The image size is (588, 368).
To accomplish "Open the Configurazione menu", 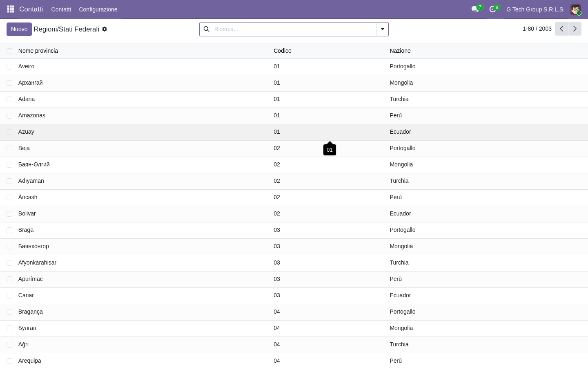I will [x=98, y=9].
